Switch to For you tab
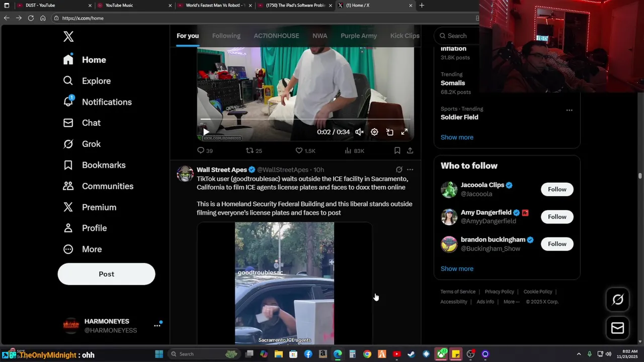The width and height of the screenshot is (644, 362). click(x=188, y=36)
